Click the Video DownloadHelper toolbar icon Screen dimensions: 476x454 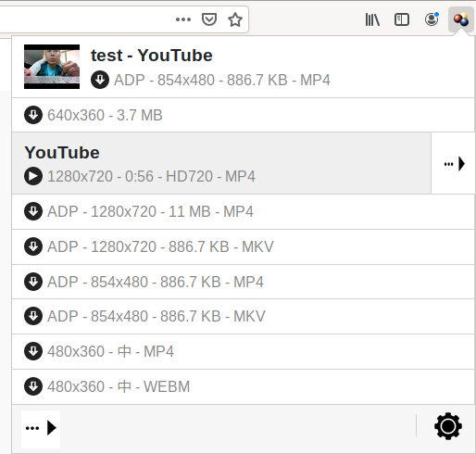pyautogui.click(x=461, y=19)
